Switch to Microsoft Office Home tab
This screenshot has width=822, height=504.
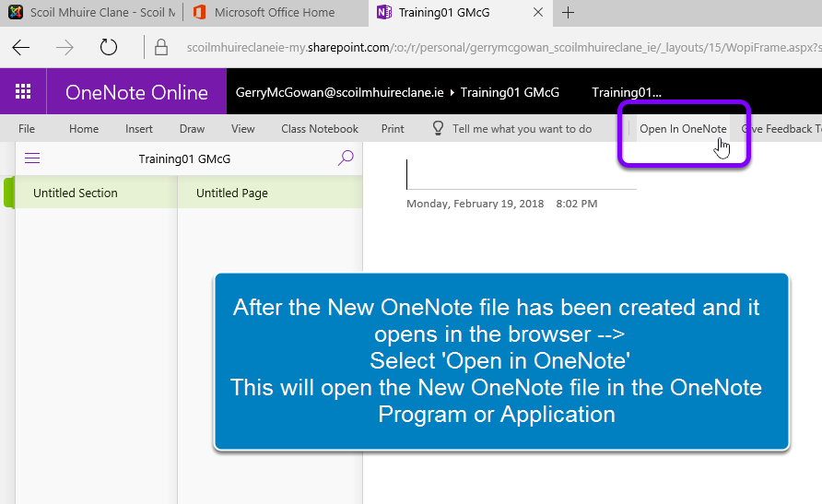click(276, 13)
